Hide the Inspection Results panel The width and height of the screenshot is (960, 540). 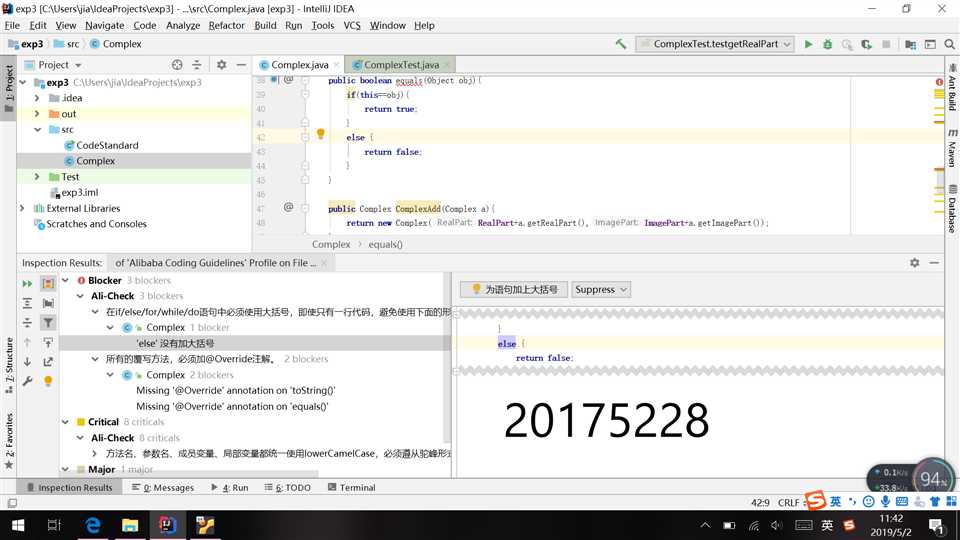point(934,262)
